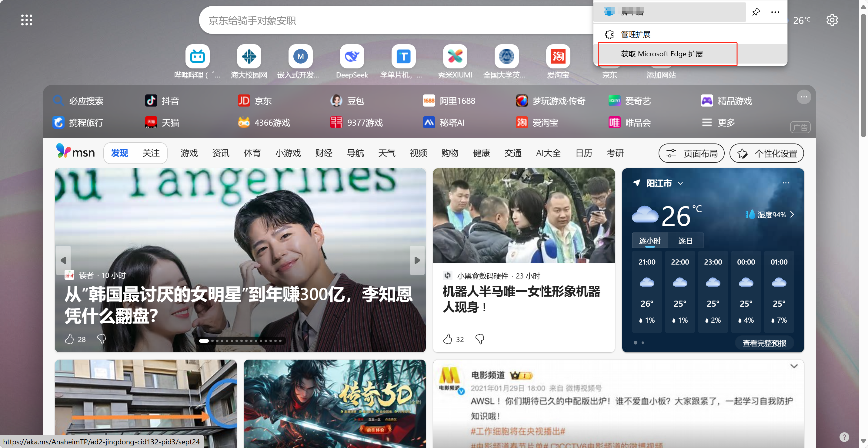
Task: Open the 爱淘宝 quick link tile
Action: [x=558, y=56]
